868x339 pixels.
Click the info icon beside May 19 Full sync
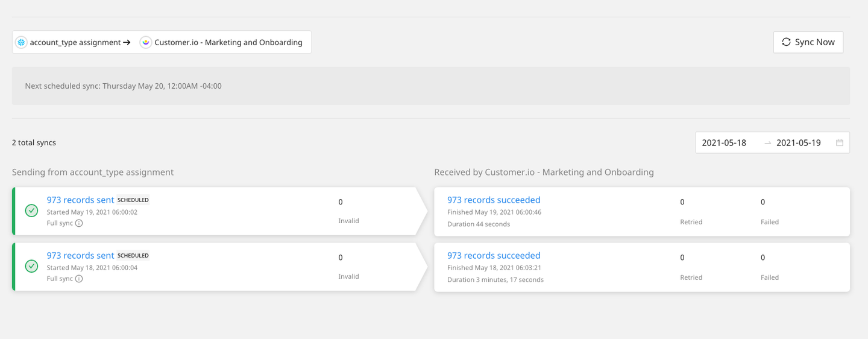pos(79,223)
